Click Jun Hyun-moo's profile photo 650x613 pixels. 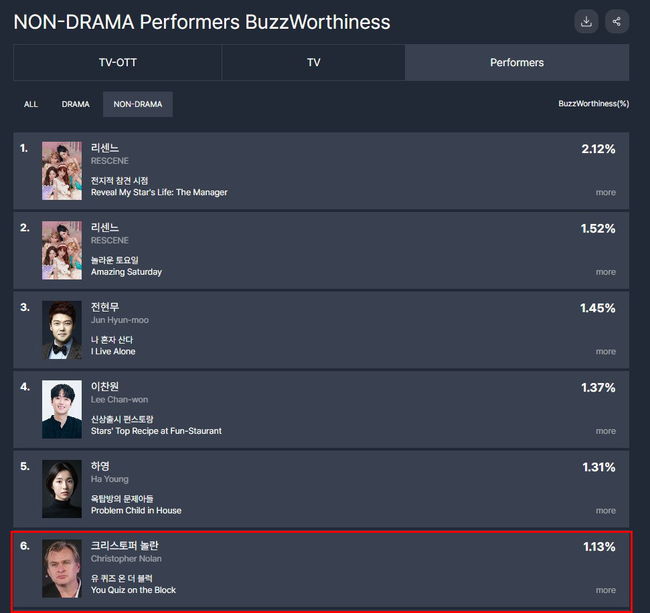pos(62,330)
